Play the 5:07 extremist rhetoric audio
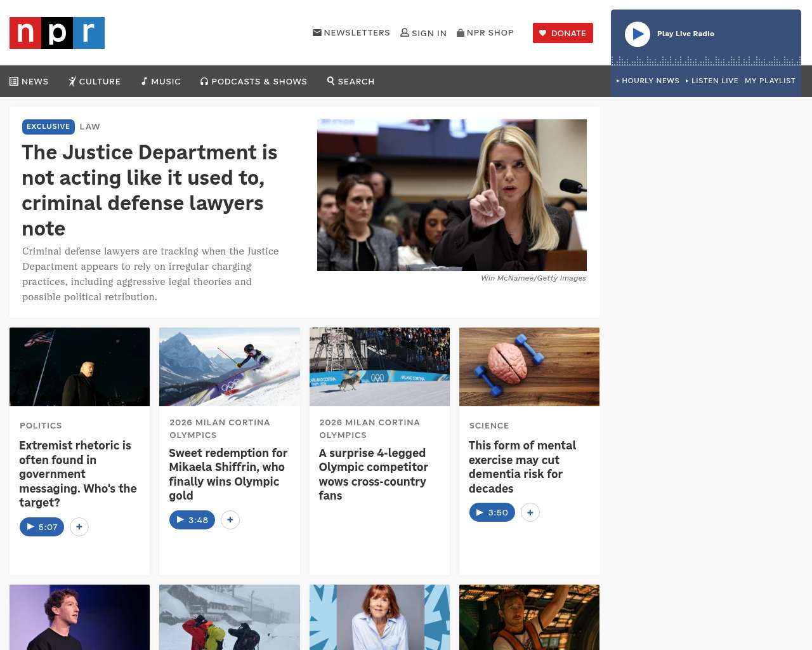The width and height of the screenshot is (812, 650). pos(42,527)
